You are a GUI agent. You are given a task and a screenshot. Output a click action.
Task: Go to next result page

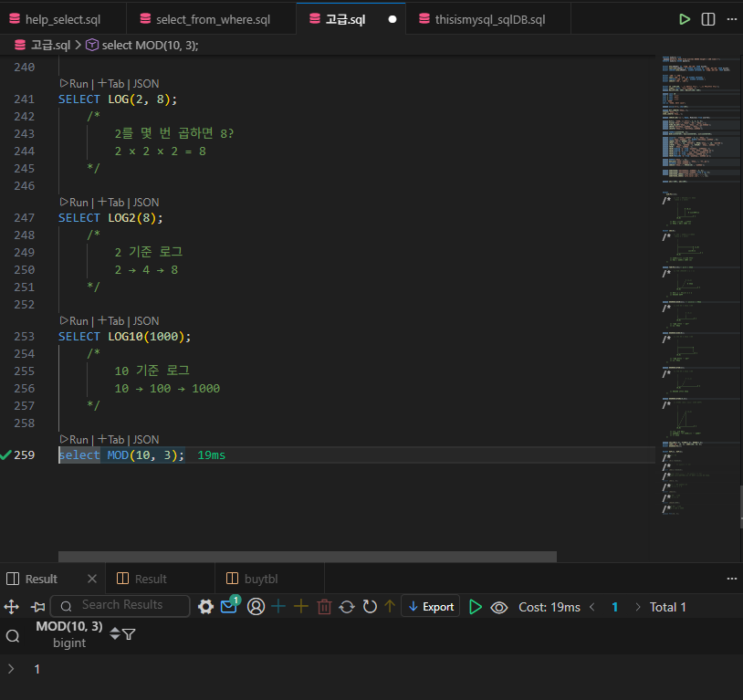(x=638, y=607)
